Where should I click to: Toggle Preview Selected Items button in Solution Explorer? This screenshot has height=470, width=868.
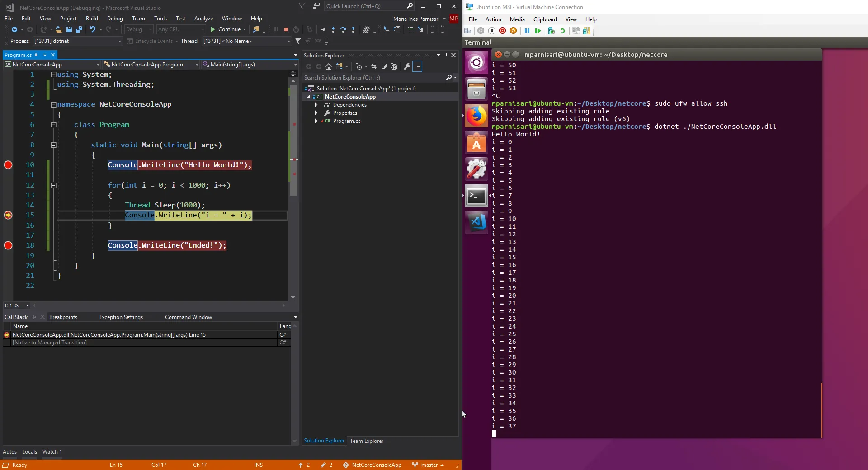[418, 66]
